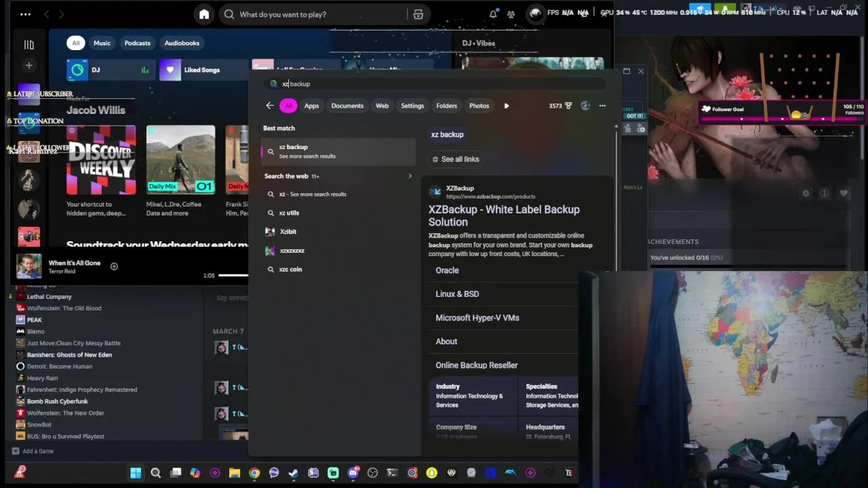
Task: Open search panel more options menu
Action: (x=602, y=106)
